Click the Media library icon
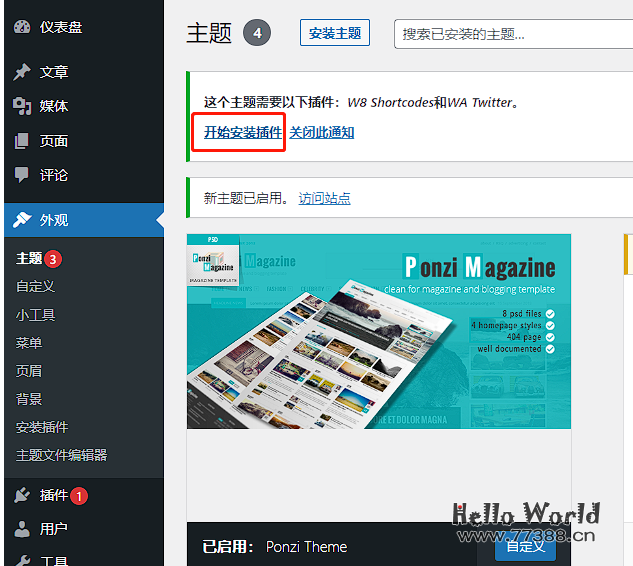The height and width of the screenshot is (566, 633). (x=22, y=106)
